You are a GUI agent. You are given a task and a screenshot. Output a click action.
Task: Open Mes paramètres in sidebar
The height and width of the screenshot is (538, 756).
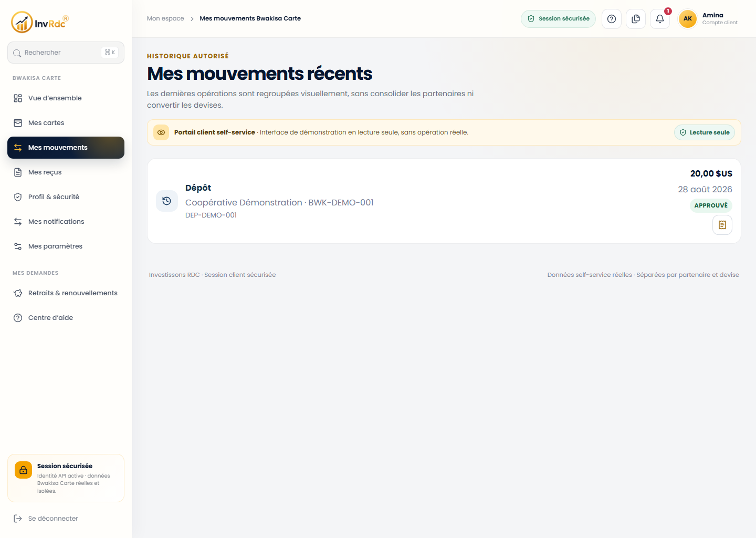coord(66,246)
